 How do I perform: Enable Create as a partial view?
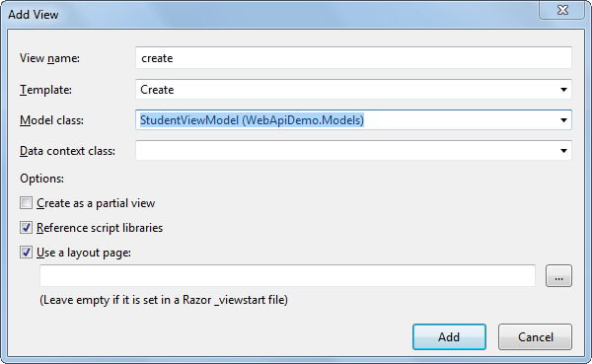coord(26,203)
